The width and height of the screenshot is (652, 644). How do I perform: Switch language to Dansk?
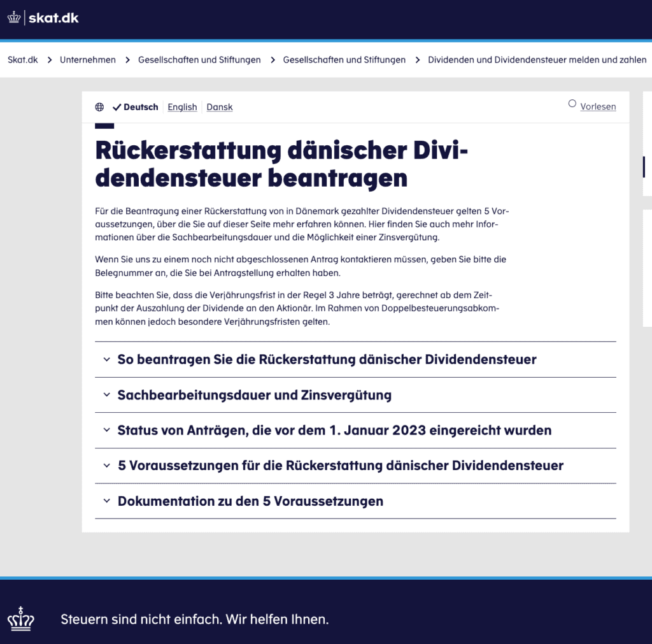(220, 107)
